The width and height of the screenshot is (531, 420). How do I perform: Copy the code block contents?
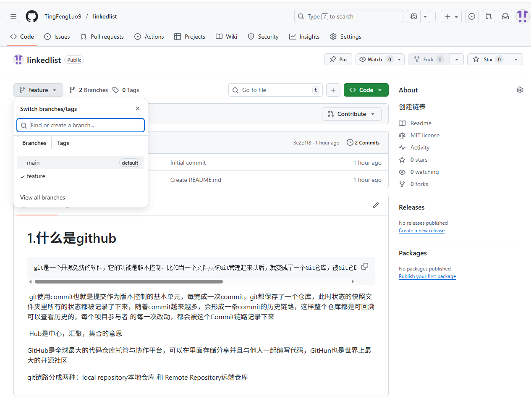[x=365, y=266]
